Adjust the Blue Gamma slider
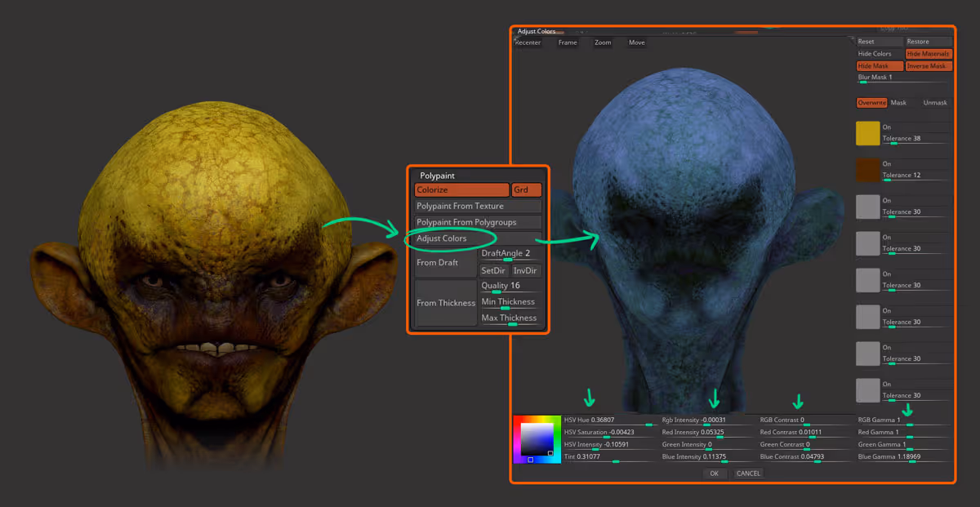The width and height of the screenshot is (980, 507). pyautogui.click(x=904, y=458)
